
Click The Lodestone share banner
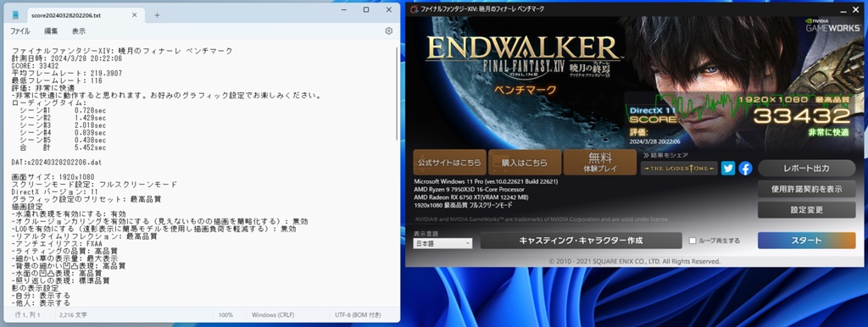[x=679, y=169]
